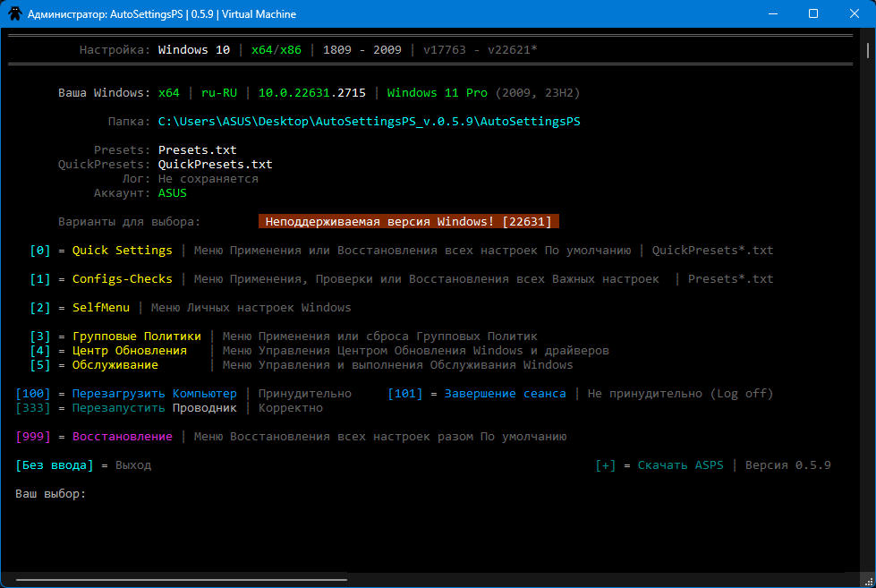The height and width of the screenshot is (588, 876).
Task: Click the folder path C:\Users\ASUS\Desktop
Action: pos(369,122)
